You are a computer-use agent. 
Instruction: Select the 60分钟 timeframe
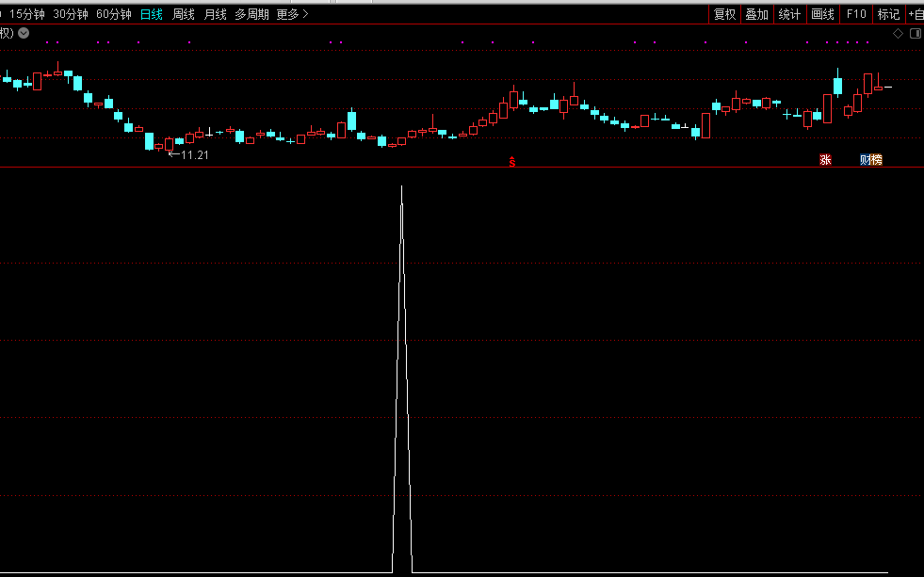point(114,14)
